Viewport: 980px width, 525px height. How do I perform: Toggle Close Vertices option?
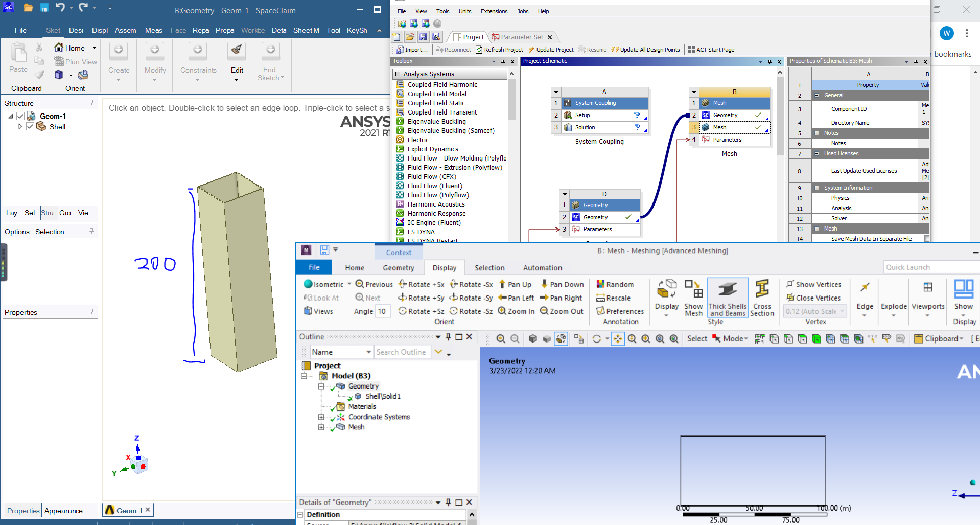[813, 298]
